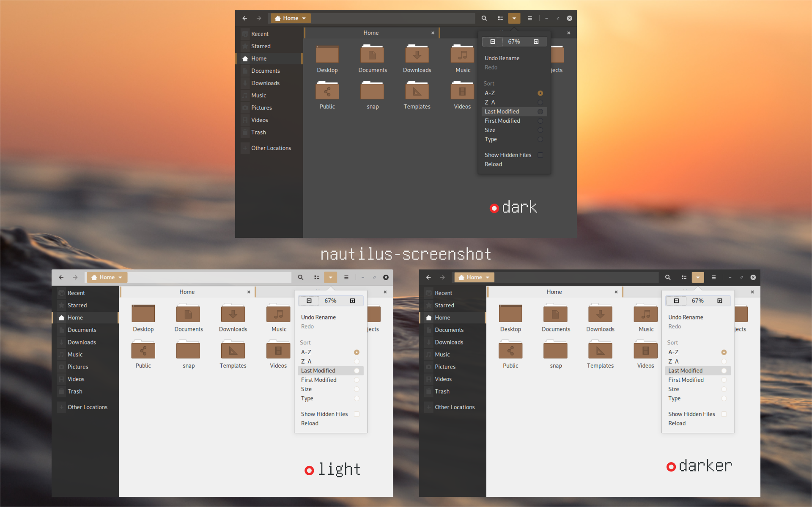Toggle list view icon in the dark window
The image size is (812, 507).
500,18
